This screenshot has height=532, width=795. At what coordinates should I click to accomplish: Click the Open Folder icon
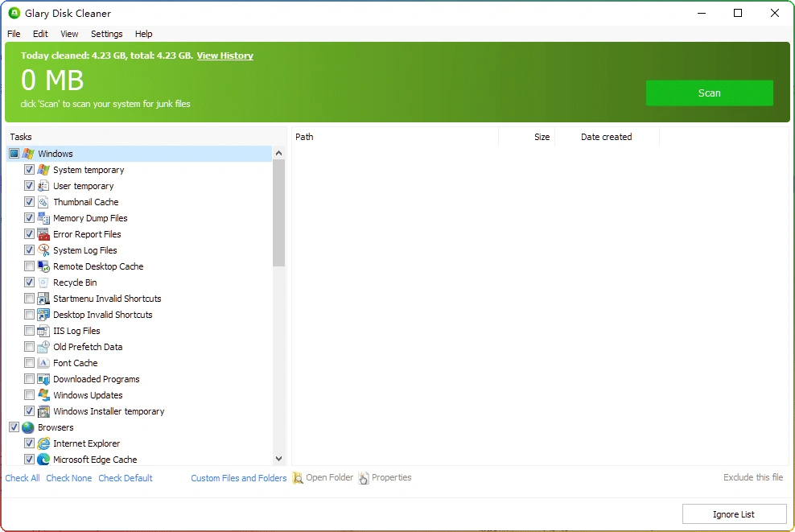click(298, 477)
